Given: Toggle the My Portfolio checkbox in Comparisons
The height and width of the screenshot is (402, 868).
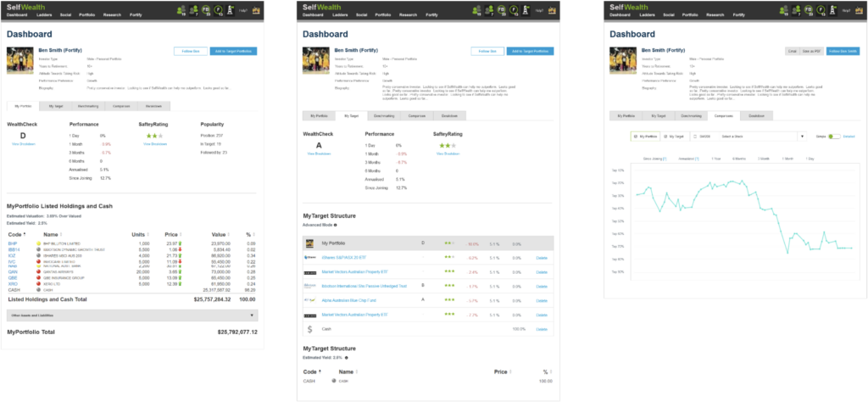Looking at the screenshot, I should coord(636,136).
